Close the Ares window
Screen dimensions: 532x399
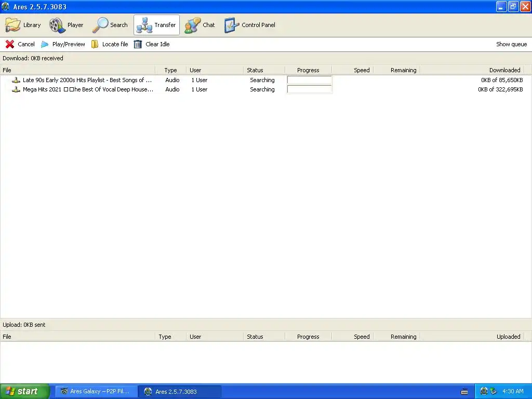525,6
